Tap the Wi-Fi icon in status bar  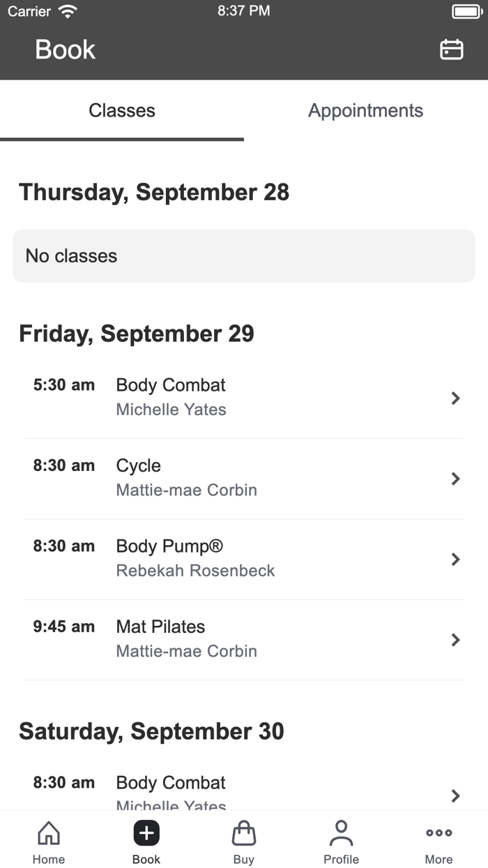point(67,10)
